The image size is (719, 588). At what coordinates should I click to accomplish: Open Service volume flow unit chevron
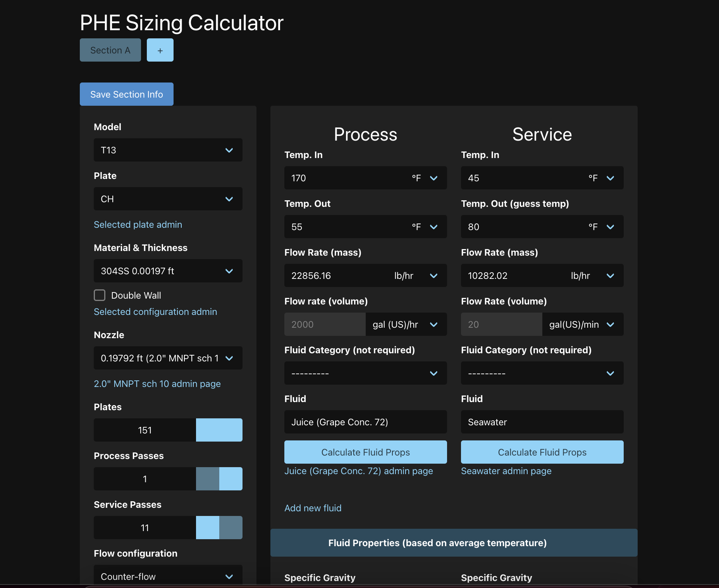tap(610, 324)
